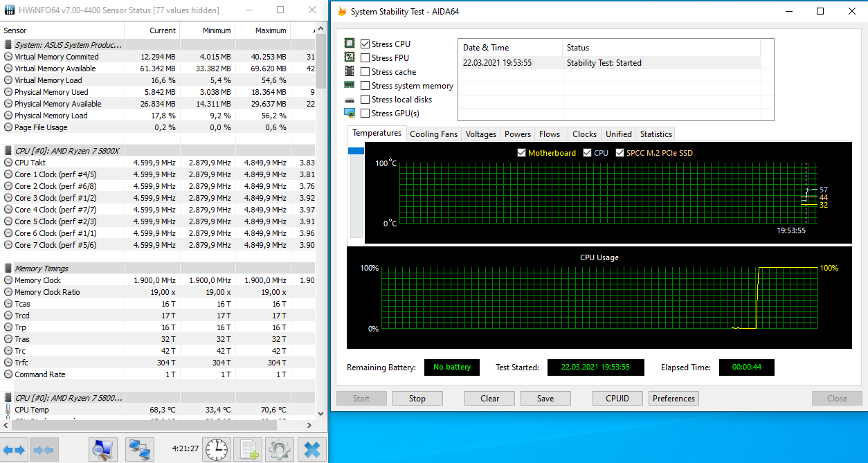
Task: Enable the Stress FPU checkbox
Action: 365,57
